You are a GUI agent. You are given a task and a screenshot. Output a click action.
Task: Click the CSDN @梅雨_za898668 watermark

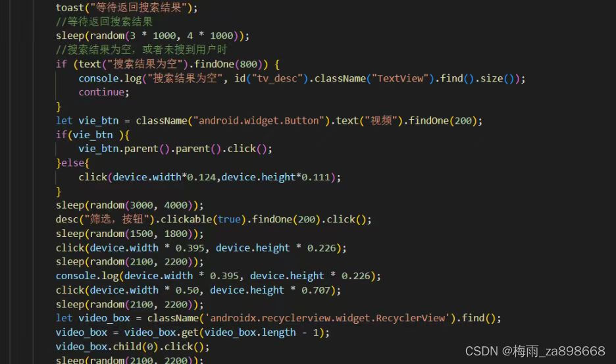click(x=535, y=351)
